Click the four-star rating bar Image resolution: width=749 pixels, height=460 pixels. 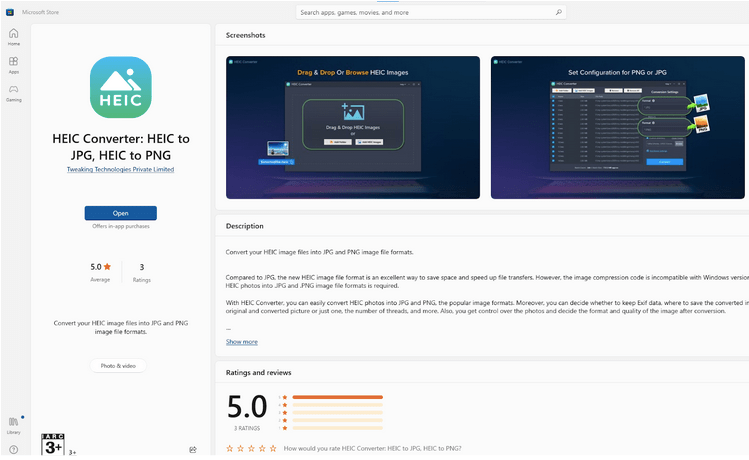[x=338, y=405]
